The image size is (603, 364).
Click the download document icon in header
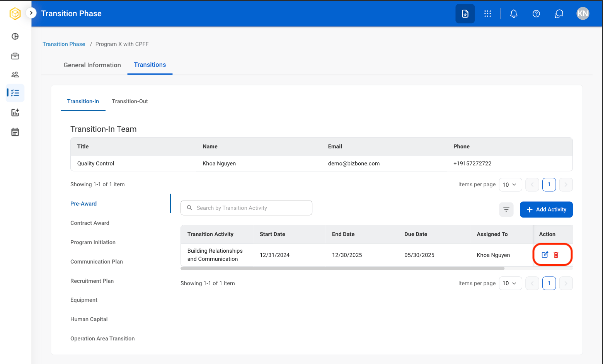pyautogui.click(x=465, y=14)
